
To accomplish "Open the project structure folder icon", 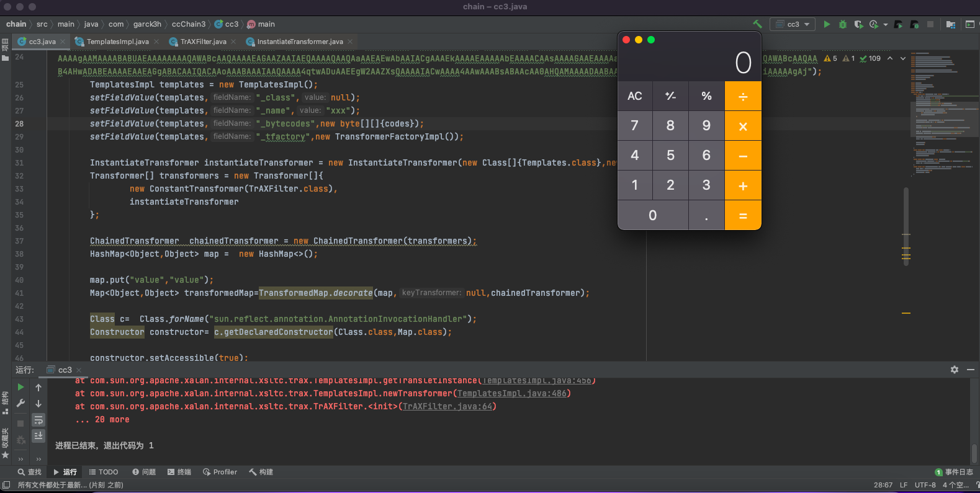I will 951,24.
